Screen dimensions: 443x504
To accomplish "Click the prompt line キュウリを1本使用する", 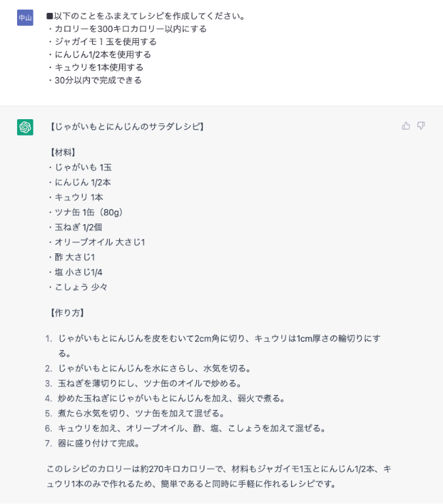I will (x=95, y=67).
